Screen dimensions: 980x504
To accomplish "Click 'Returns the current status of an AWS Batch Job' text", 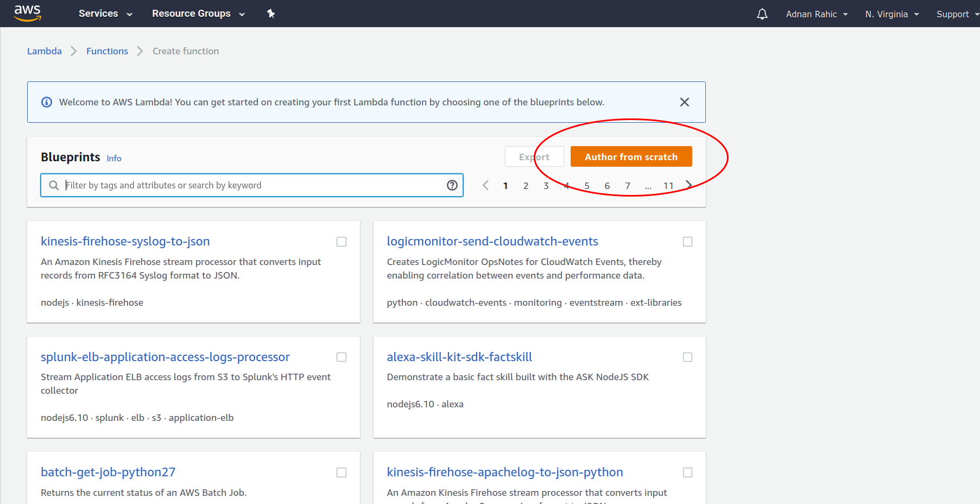I will pyautogui.click(x=143, y=493).
